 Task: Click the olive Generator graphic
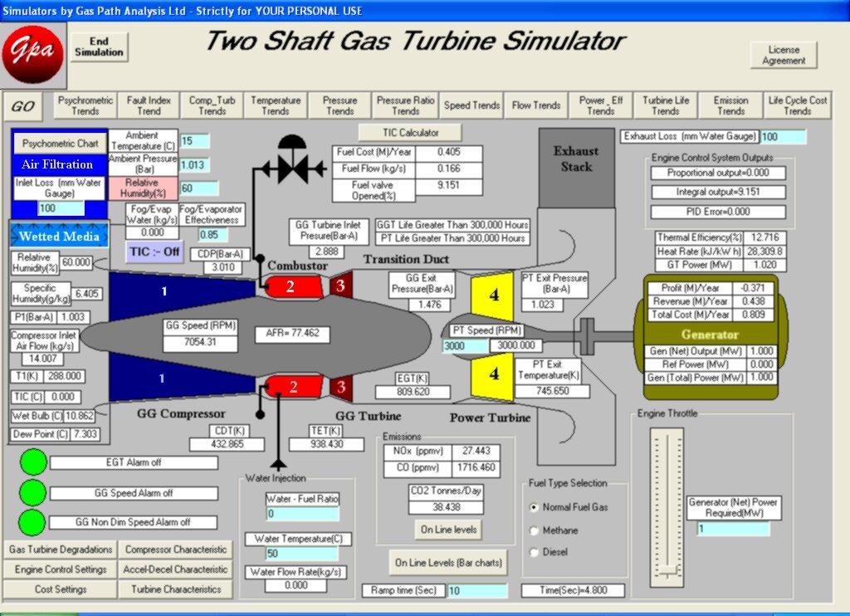(x=710, y=334)
